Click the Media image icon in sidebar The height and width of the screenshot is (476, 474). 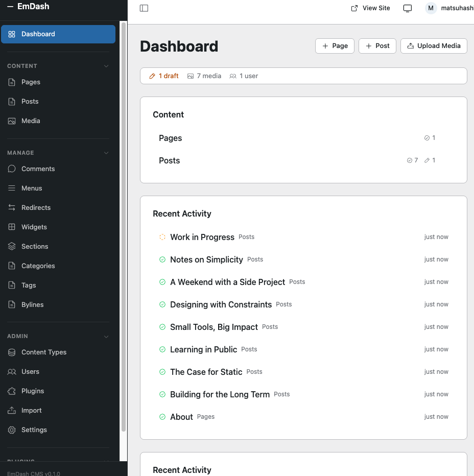(x=12, y=121)
